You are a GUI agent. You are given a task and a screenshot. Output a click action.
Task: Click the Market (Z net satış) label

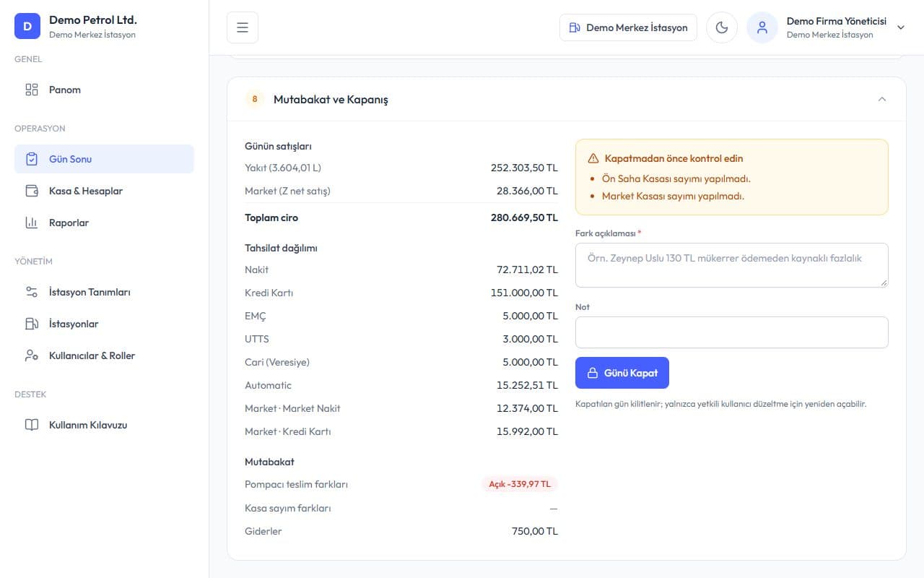287,191
